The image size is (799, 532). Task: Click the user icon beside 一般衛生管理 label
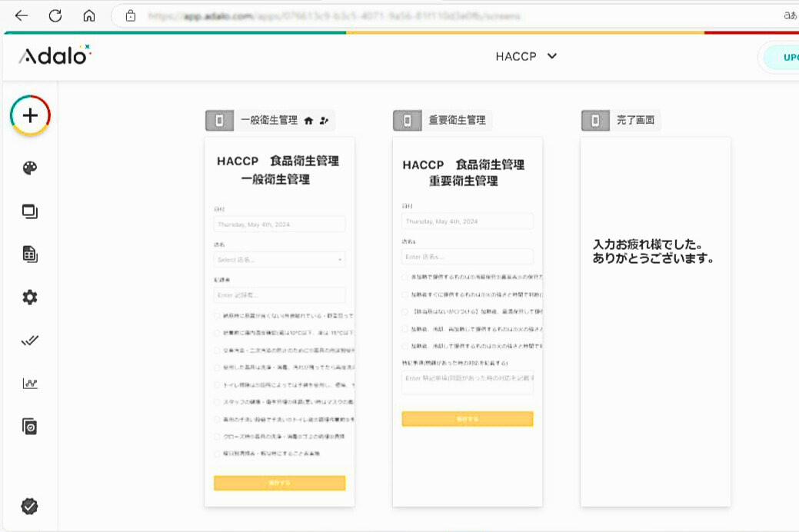(324, 121)
